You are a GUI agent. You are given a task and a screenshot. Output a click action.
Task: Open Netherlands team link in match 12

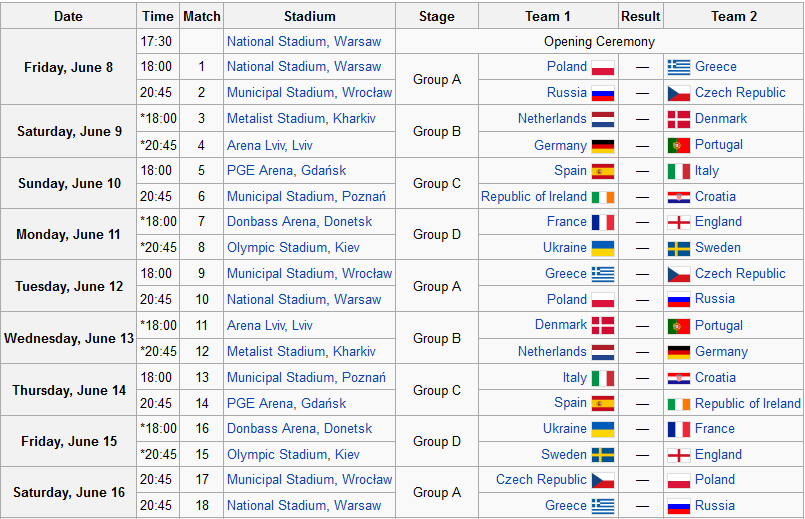[552, 352]
